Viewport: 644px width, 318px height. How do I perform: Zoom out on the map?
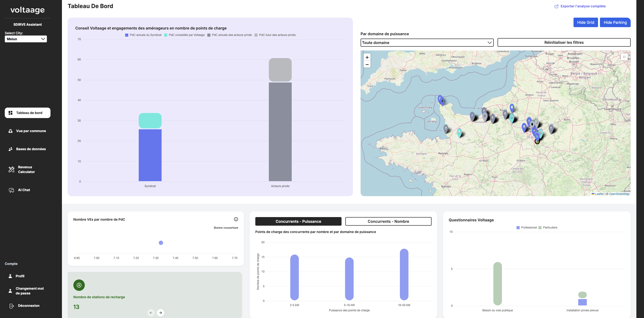pos(367,65)
